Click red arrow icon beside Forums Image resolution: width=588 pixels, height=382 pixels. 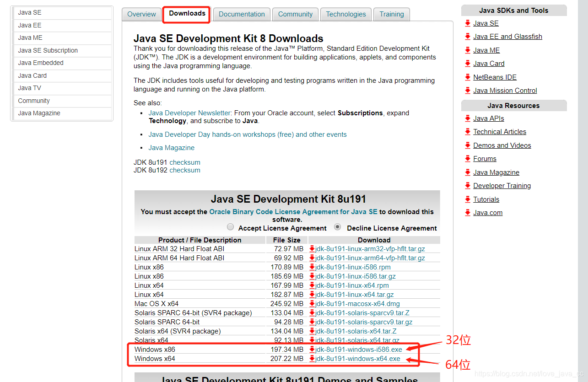point(467,158)
